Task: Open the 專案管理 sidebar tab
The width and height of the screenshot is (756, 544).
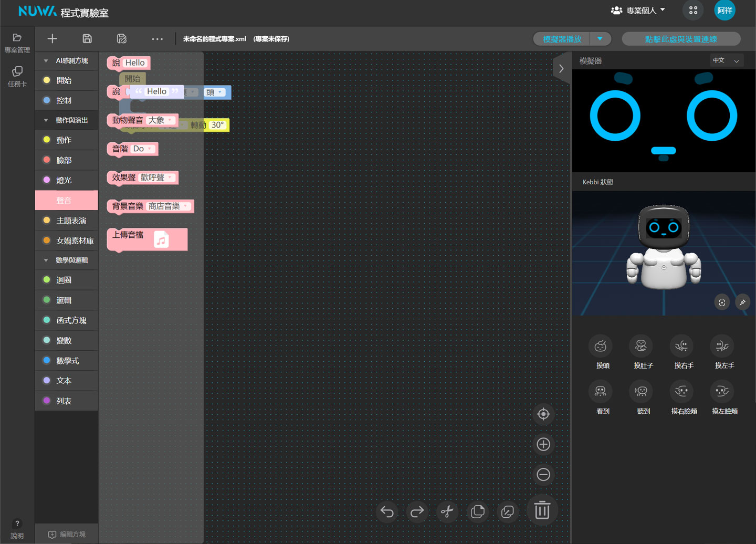Action: pos(17,43)
